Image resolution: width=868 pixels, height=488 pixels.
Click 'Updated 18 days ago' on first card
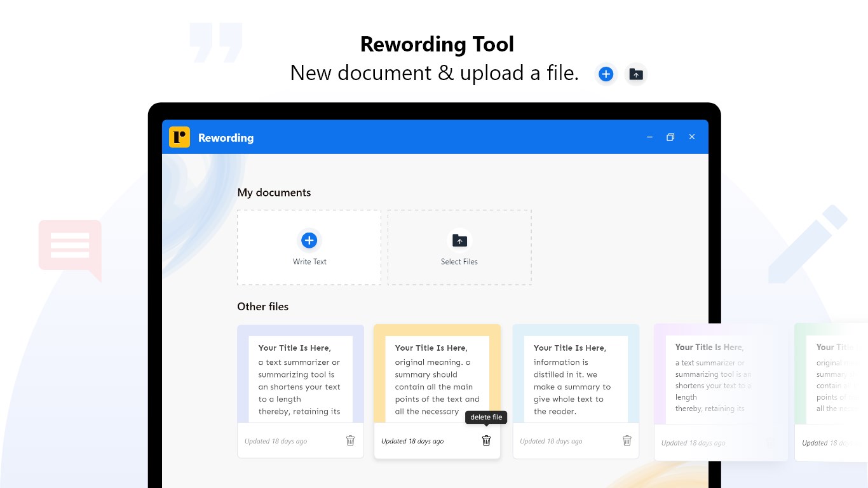tap(276, 441)
